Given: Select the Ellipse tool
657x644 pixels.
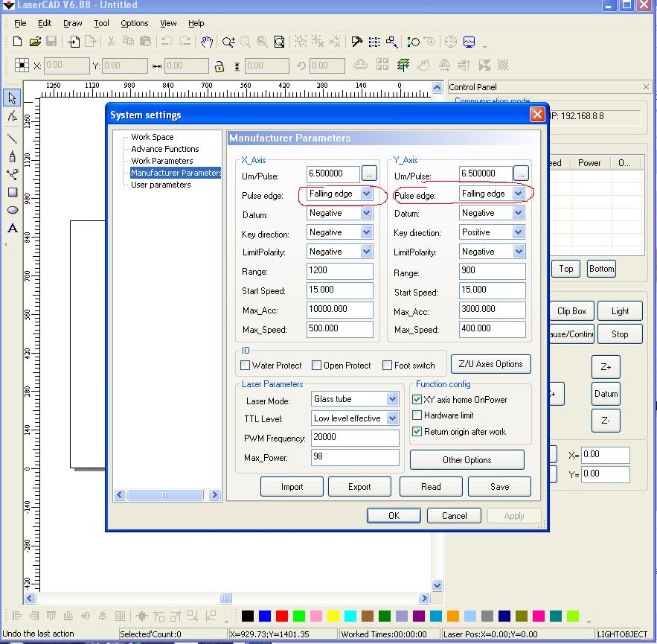Looking at the screenshot, I should (x=12, y=210).
